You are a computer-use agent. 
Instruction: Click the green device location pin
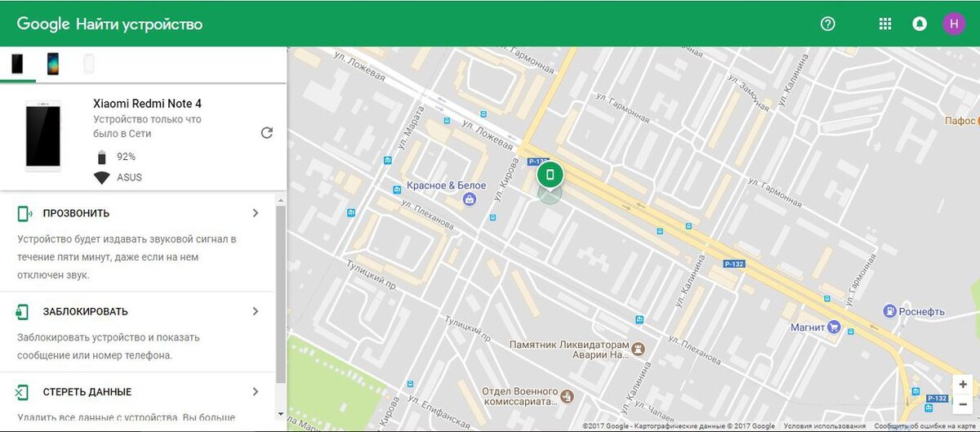[x=550, y=175]
